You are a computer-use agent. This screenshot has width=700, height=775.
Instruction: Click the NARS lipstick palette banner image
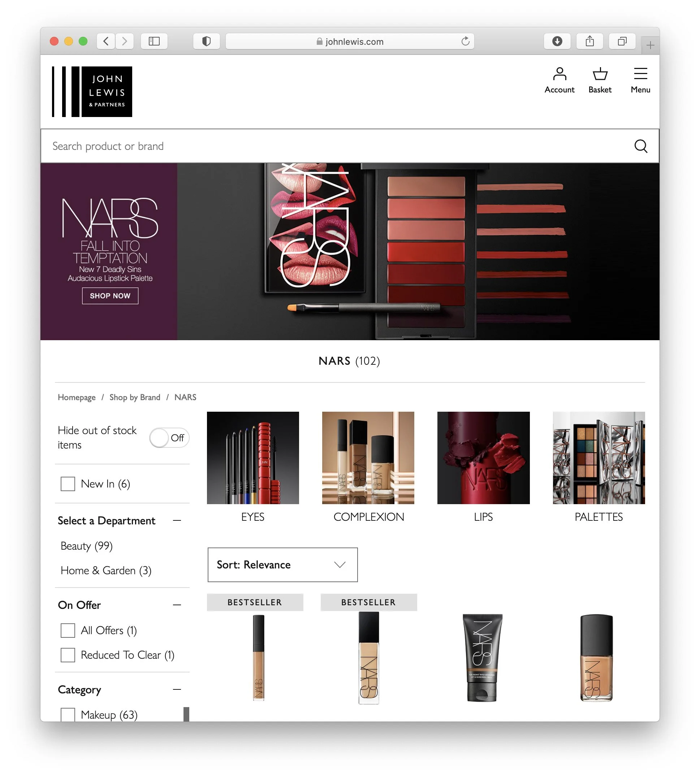pyautogui.click(x=418, y=251)
